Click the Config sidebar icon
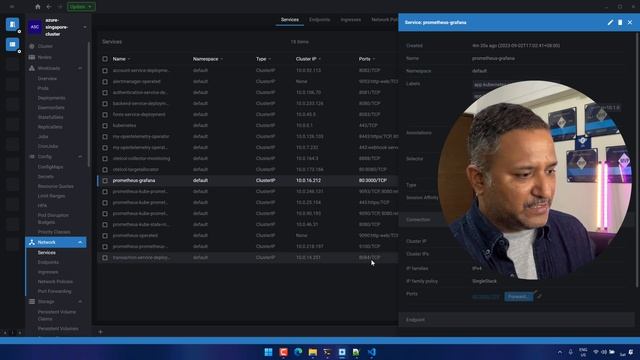640x360 pixels. click(x=32, y=157)
